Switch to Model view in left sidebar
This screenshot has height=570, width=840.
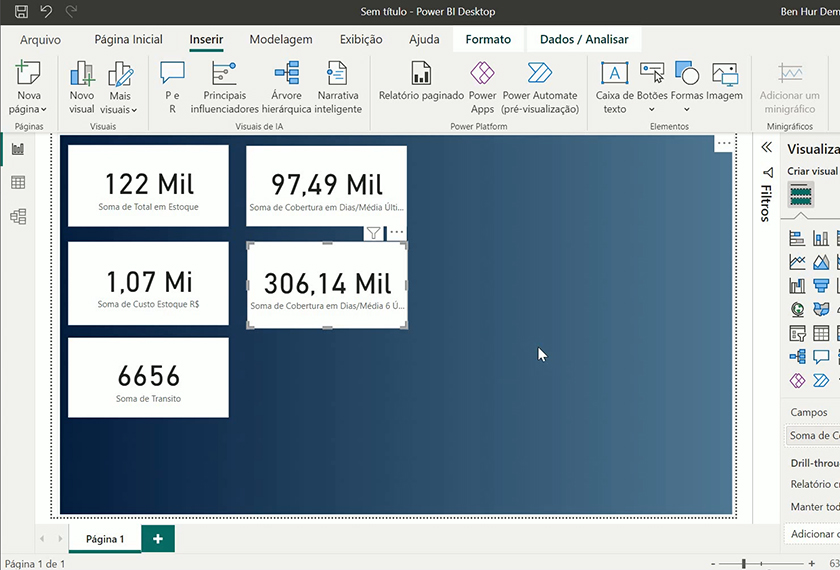(x=17, y=216)
